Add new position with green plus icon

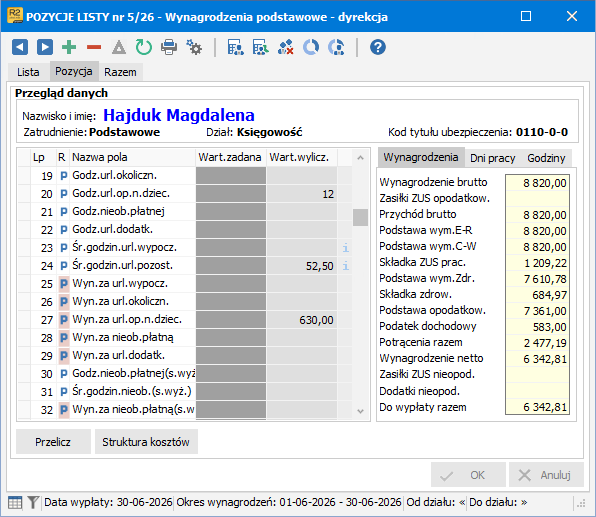[x=69, y=48]
